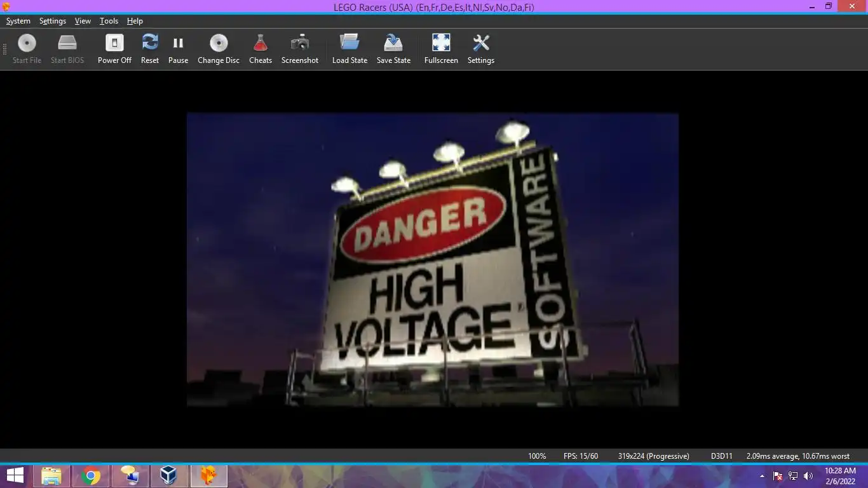Open the network tray icon

793,476
